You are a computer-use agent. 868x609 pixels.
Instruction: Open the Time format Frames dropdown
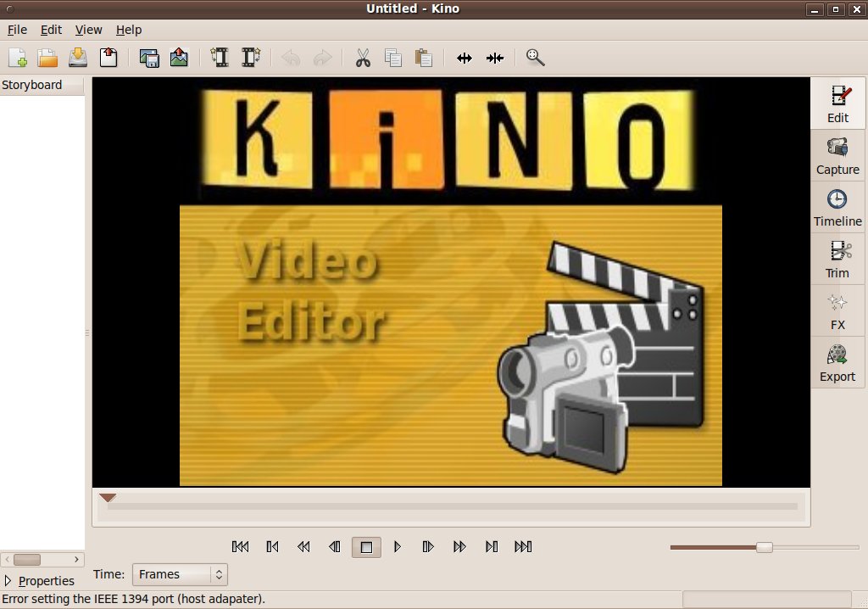(x=180, y=574)
